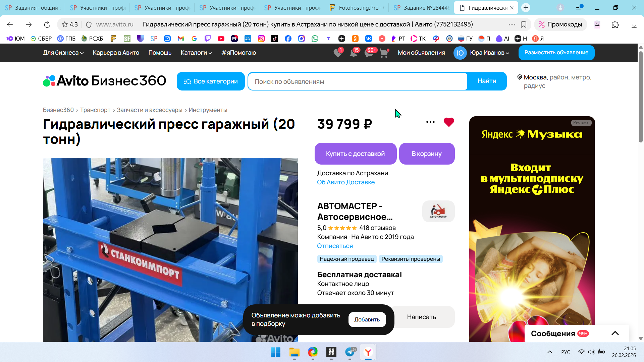The width and height of the screenshot is (644, 362).
Task: Expand the 'Для бизнеса' dropdown menu
Action: click(x=63, y=53)
